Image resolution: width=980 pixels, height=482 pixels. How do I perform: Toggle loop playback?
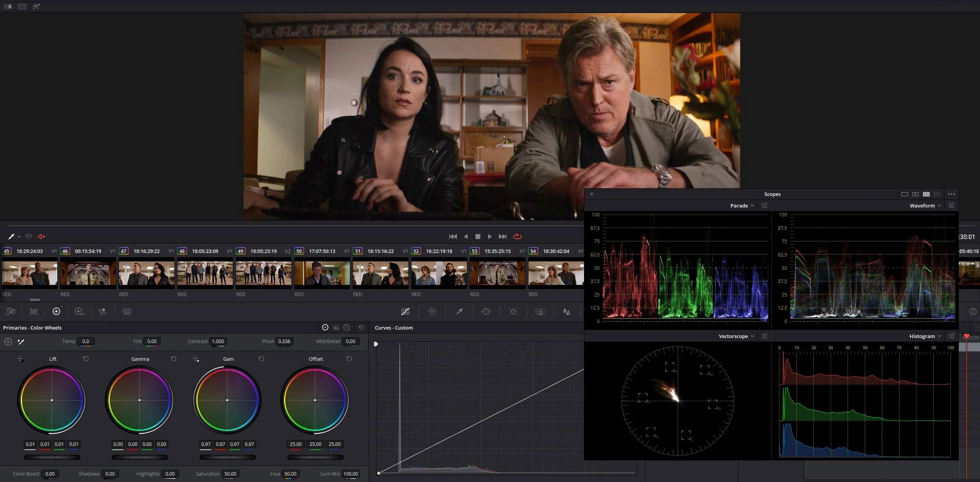(517, 236)
